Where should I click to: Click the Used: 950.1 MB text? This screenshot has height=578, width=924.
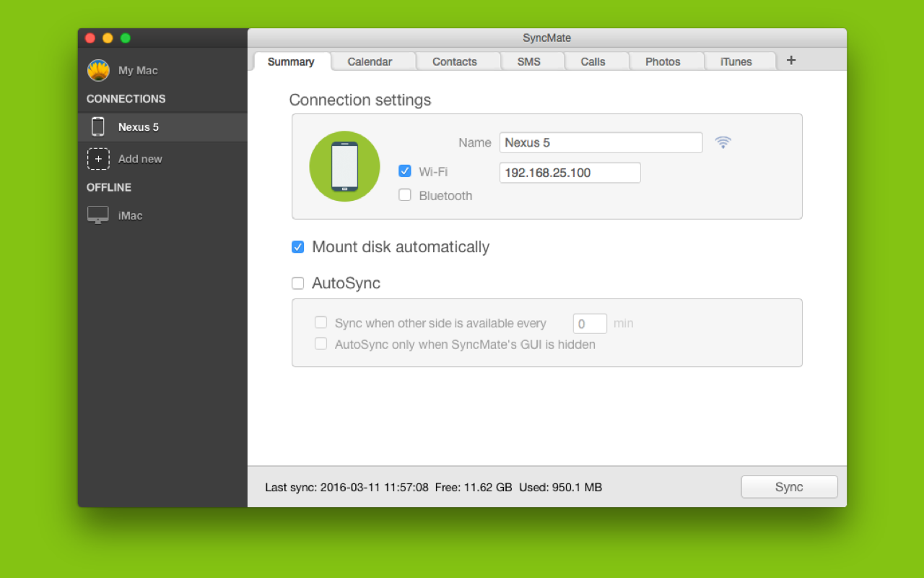(x=560, y=487)
